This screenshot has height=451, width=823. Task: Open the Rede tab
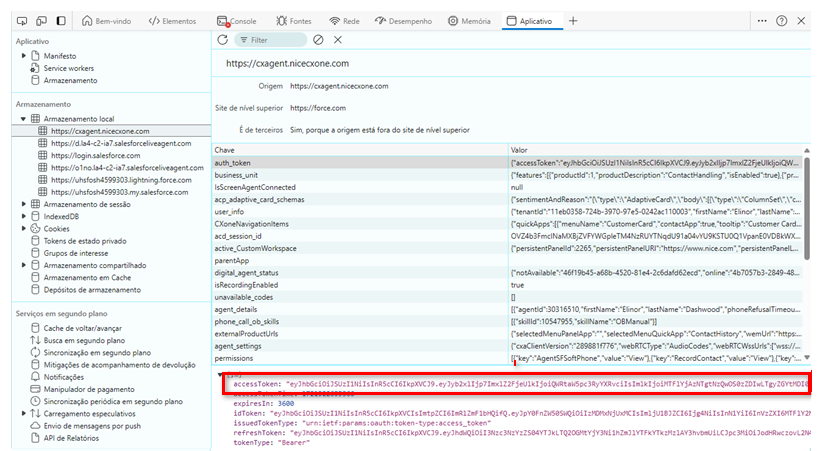[x=344, y=21]
